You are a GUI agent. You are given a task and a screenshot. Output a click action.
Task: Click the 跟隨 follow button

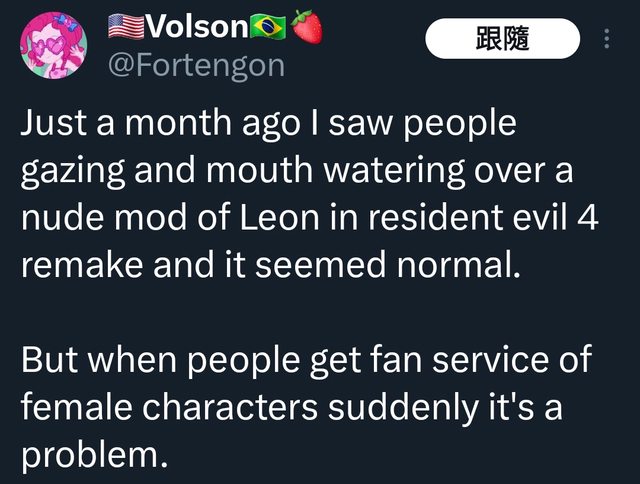tap(502, 39)
